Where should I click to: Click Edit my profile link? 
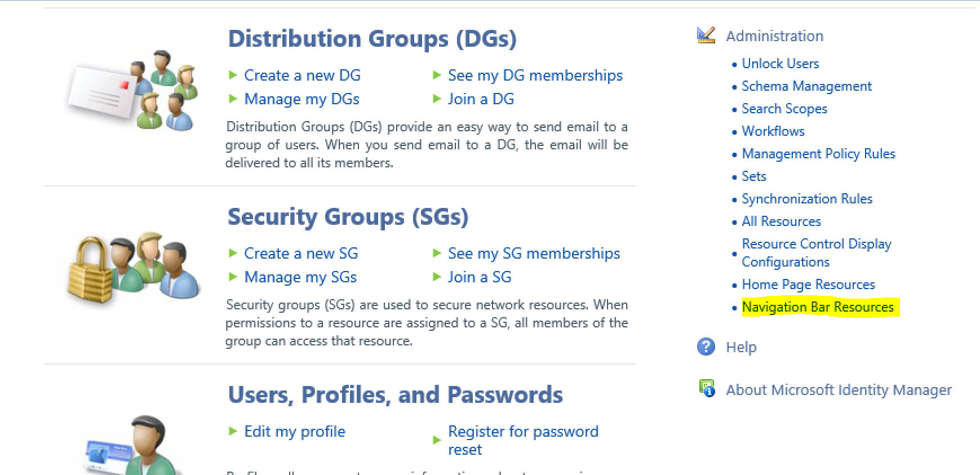[294, 432]
